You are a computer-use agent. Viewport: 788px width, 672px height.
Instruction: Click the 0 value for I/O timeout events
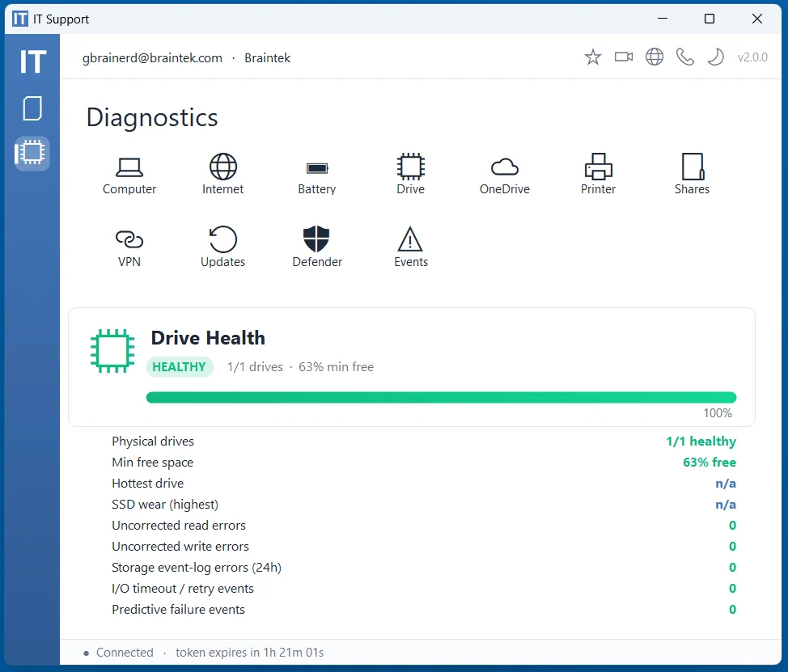click(733, 590)
